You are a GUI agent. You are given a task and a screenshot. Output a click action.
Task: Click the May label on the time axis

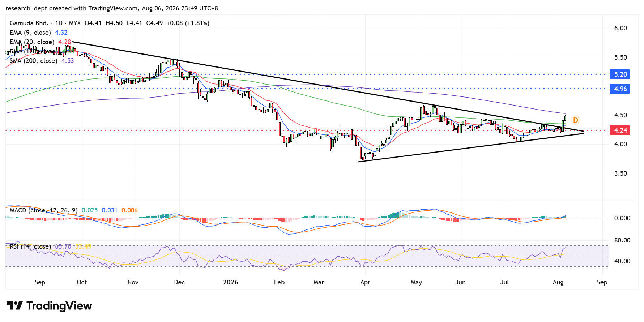(x=416, y=282)
